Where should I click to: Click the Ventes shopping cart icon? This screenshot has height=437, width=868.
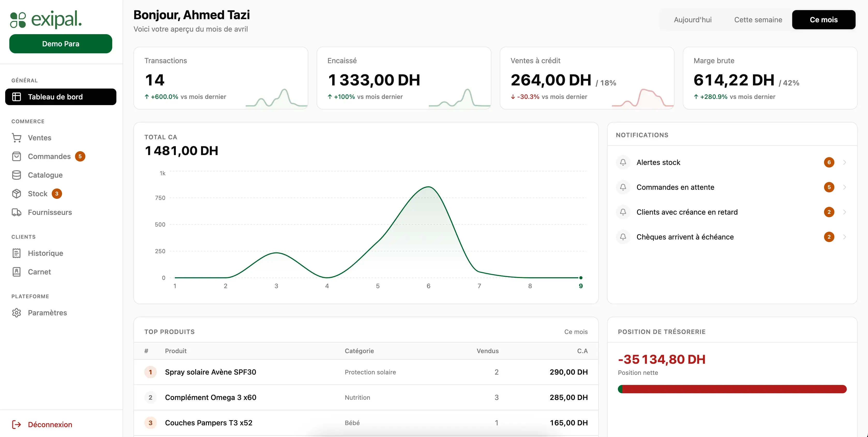17,137
